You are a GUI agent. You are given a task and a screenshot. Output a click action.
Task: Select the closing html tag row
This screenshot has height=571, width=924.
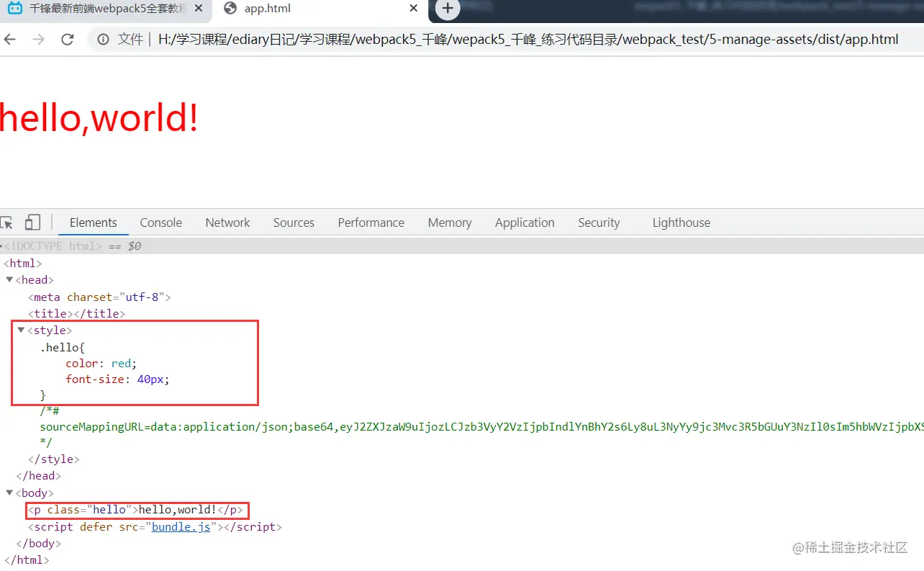[27, 559]
